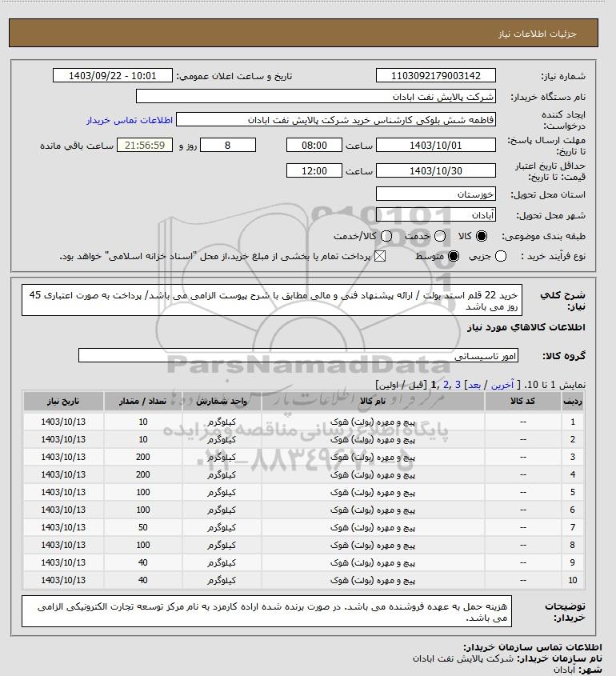Click the price validity date 1403/10/30 field
The image size is (616, 676).
point(436,170)
